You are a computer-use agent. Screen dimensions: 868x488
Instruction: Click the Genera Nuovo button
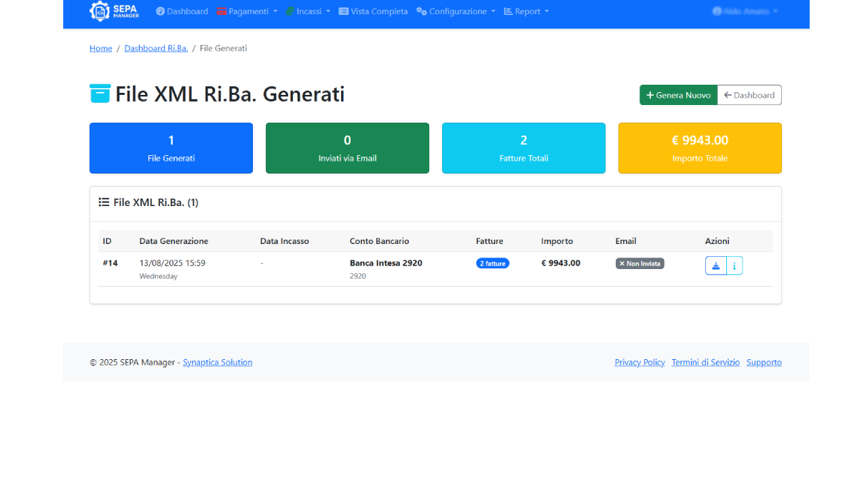coord(679,95)
